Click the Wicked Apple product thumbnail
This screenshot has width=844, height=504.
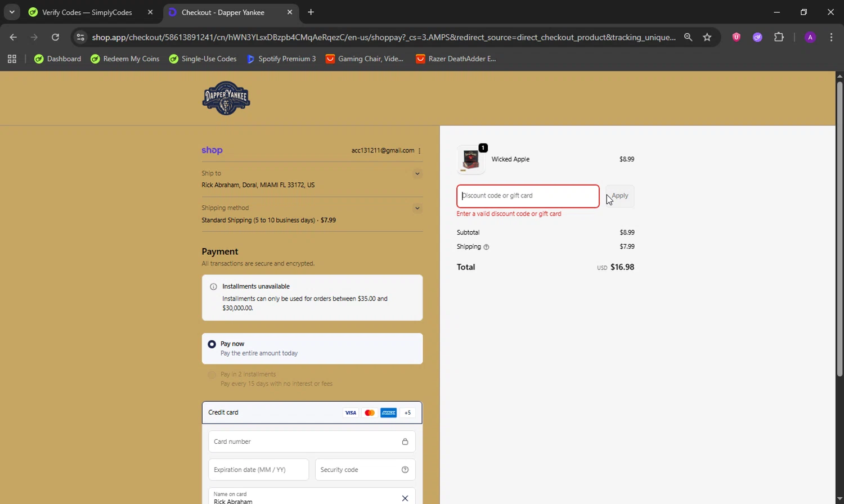[471, 160]
